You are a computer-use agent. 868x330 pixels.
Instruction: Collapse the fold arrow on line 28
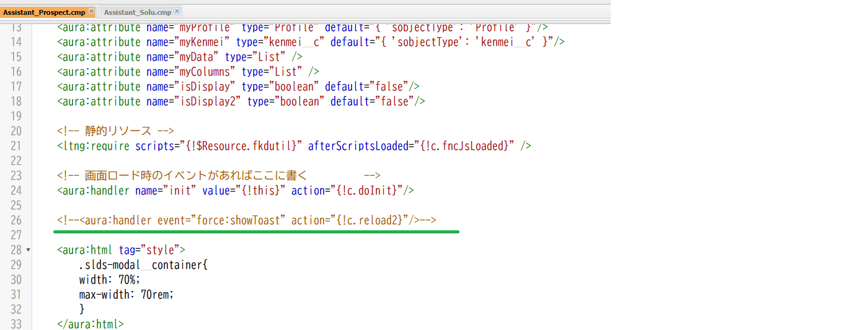[28, 250]
